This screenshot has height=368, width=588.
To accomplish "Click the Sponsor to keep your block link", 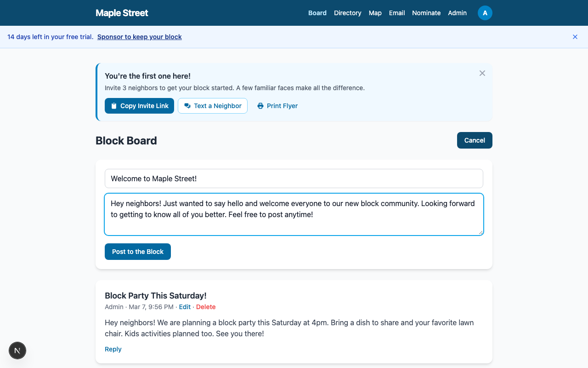I will pos(139,37).
